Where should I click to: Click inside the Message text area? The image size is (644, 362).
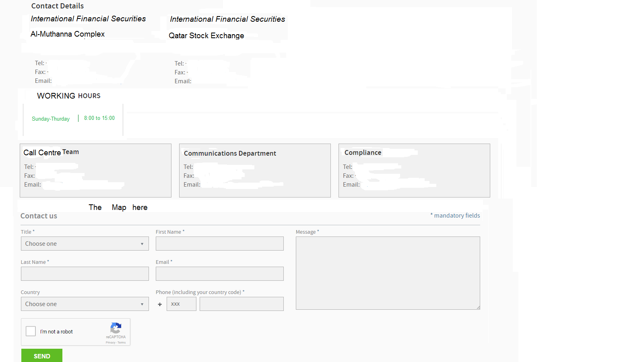pyautogui.click(x=388, y=273)
